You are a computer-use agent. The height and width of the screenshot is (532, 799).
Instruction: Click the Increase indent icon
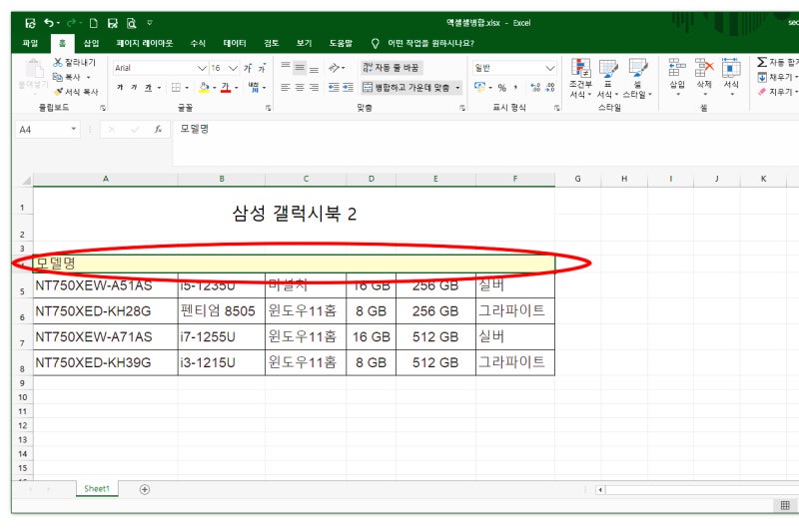pos(348,88)
